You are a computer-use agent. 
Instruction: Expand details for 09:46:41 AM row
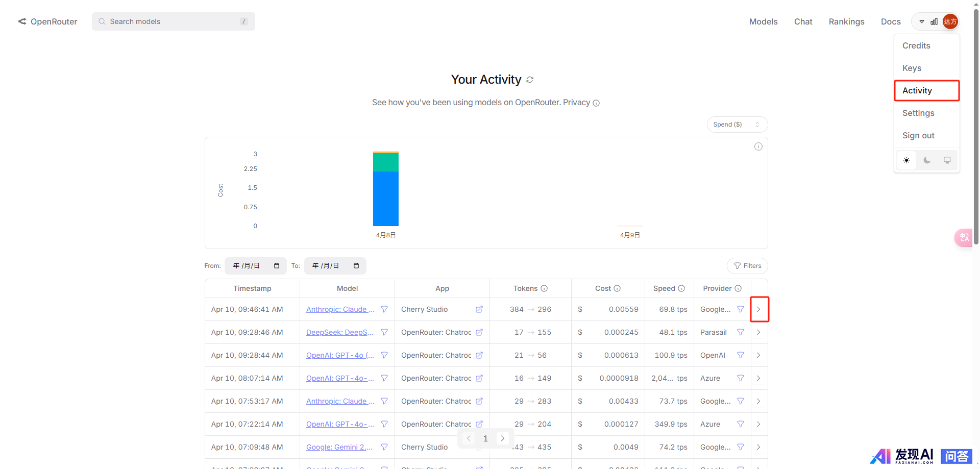758,309
